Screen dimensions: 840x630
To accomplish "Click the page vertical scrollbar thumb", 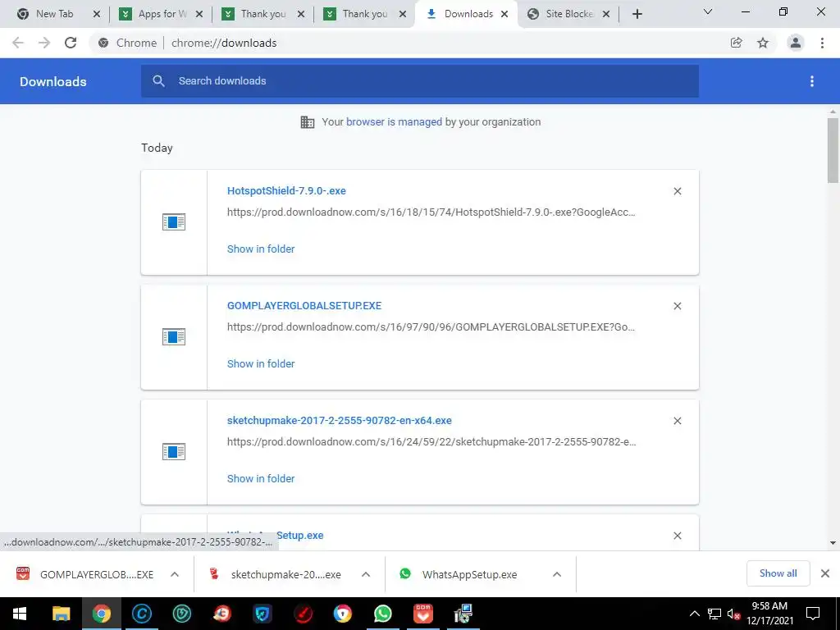I will click(833, 151).
